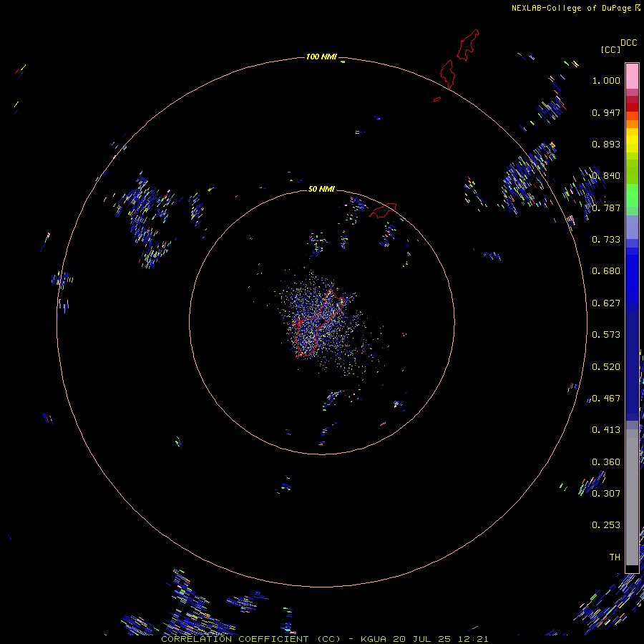
Task: Click the DCC label above the color scale
Action: 629,43
